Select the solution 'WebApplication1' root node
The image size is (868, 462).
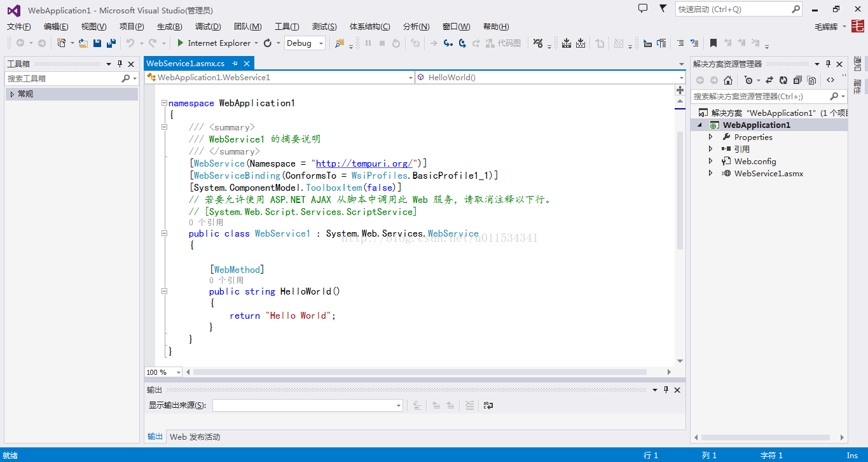[773, 113]
